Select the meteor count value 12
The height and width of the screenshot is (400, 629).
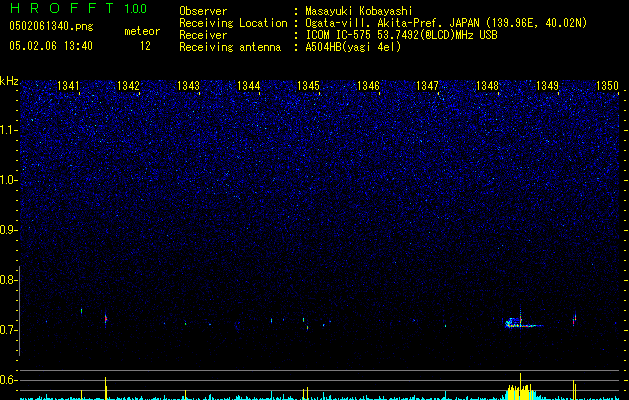[145, 46]
